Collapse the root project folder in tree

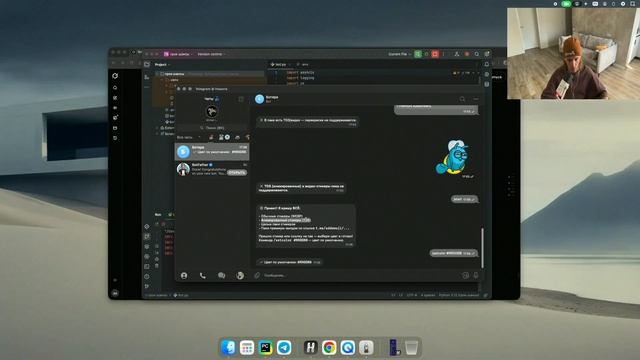tap(157, 74)
